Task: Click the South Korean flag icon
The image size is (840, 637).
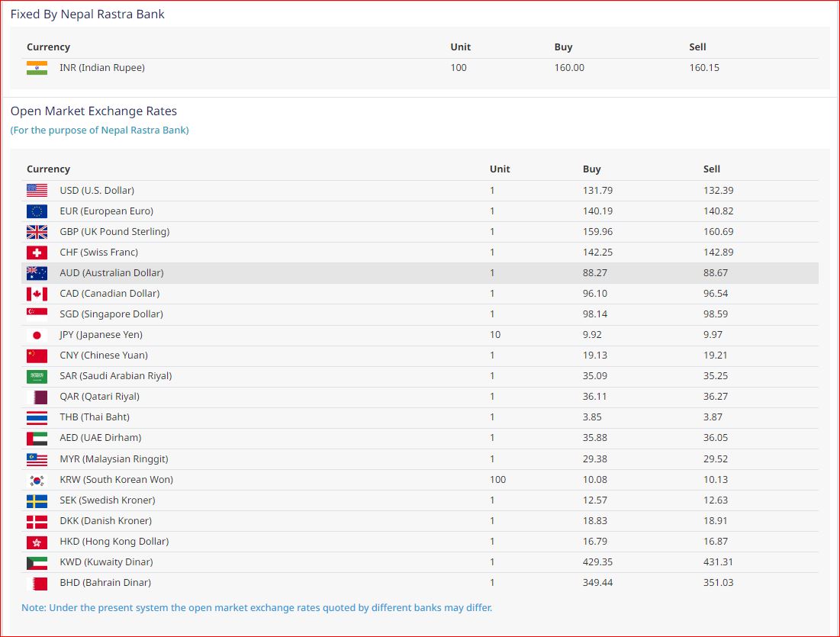Action: [37, 480]
